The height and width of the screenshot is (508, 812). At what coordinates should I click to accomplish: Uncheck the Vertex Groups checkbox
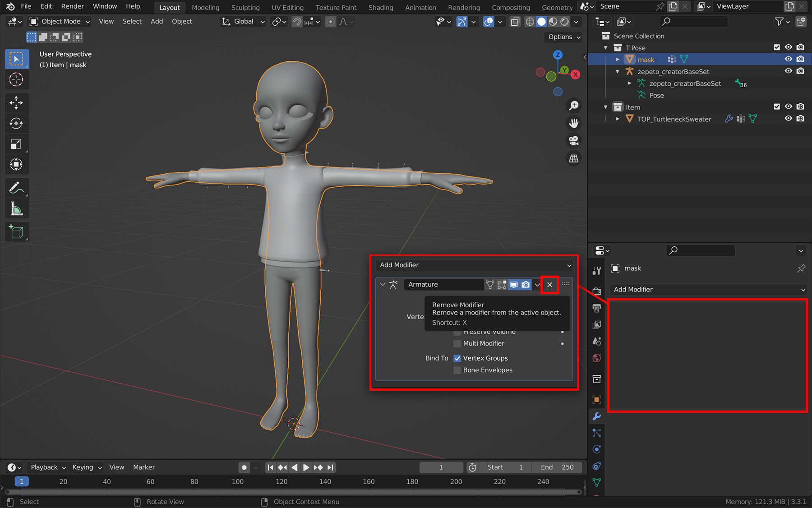[457, 358]
